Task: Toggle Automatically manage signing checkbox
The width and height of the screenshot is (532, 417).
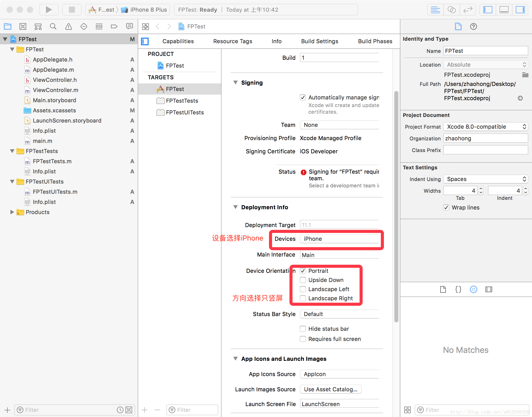Action: pos(303,97)
